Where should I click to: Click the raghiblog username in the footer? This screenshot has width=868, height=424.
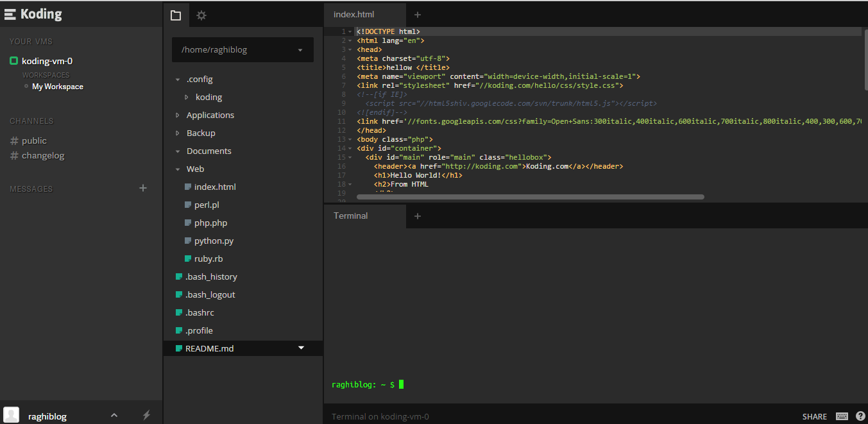pos(47,416)
